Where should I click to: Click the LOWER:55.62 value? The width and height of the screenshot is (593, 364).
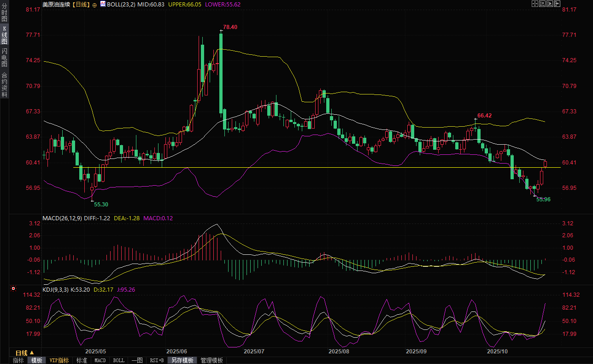coord(223,5)
